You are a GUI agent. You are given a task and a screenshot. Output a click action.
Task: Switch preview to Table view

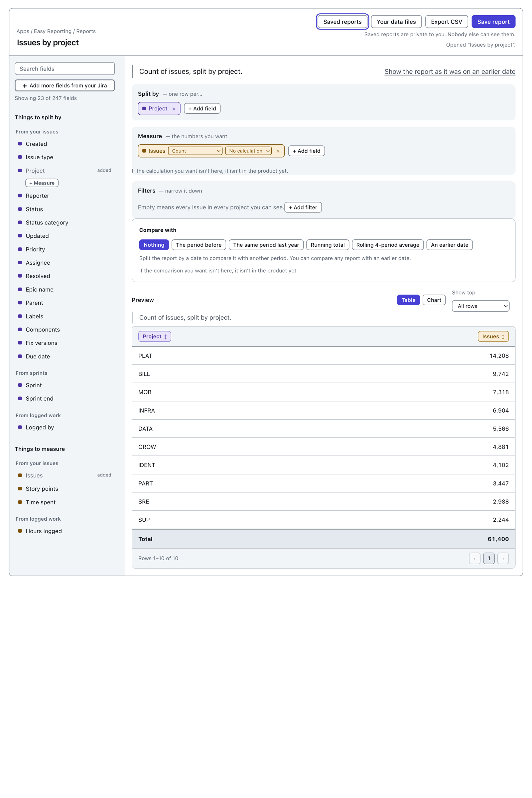coord(408,300)
